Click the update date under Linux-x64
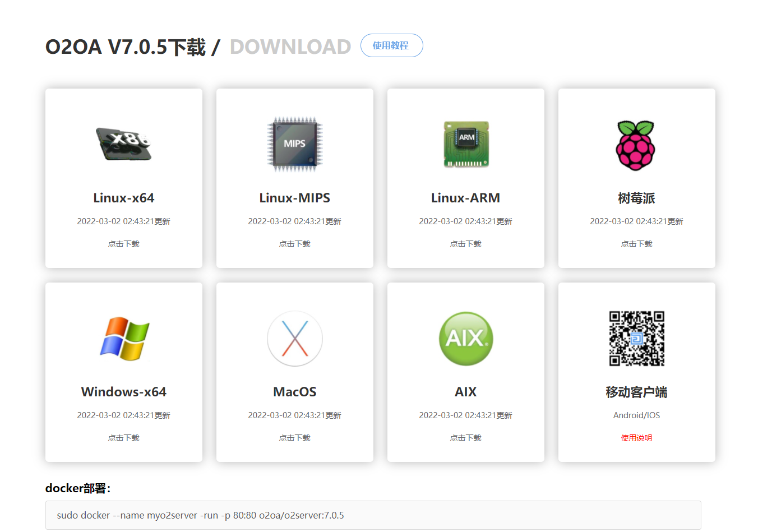This screenshot has width=758, height=532. (x=124, y=221)
